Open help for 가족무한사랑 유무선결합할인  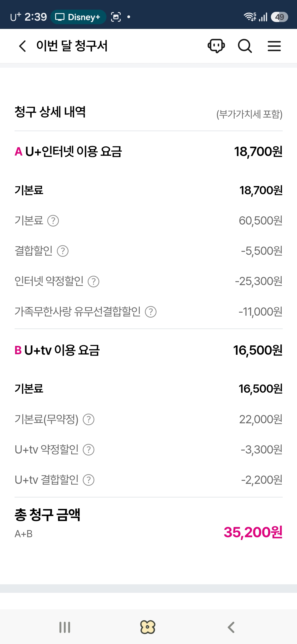coord(151,312)
